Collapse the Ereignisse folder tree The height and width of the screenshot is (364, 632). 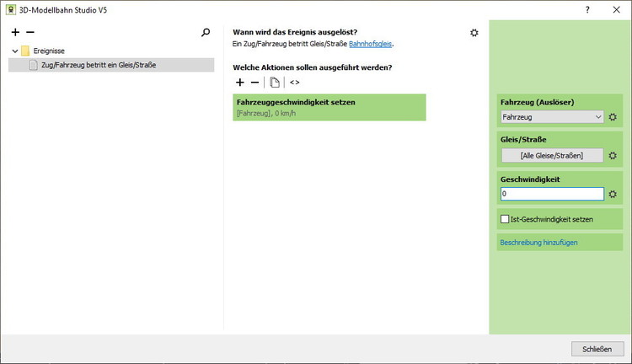pos(14,51)
